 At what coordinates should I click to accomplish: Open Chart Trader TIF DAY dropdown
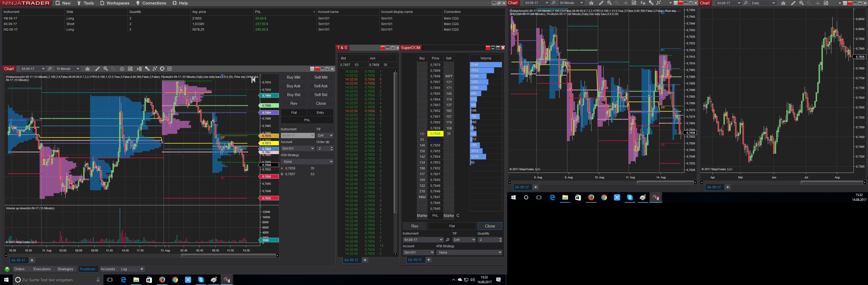tap(325, 136)
